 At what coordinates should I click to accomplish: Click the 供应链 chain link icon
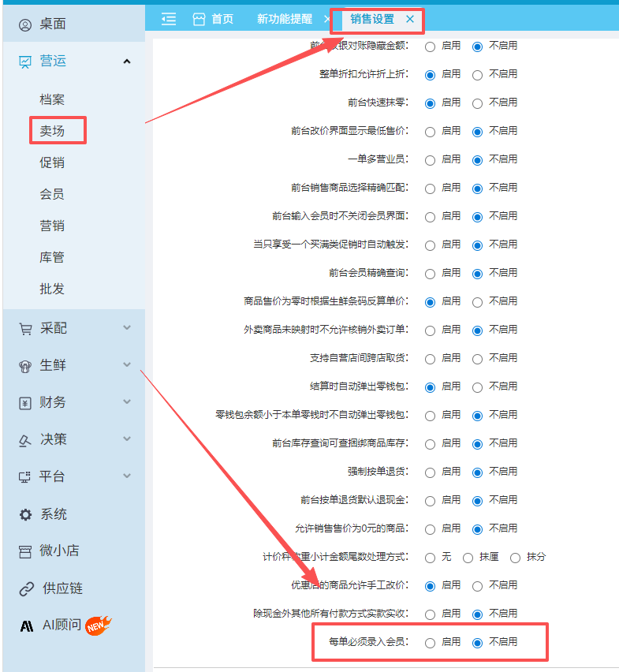tap(27, 589)
